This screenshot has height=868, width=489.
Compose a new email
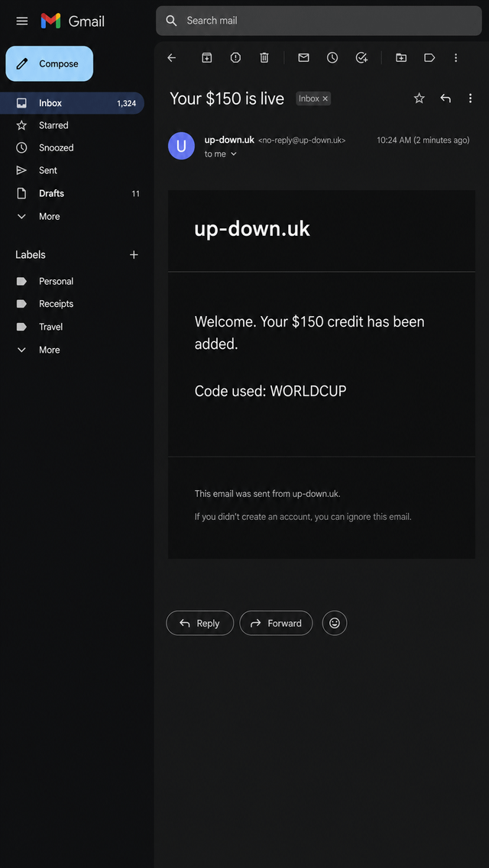tap(50, 63)
